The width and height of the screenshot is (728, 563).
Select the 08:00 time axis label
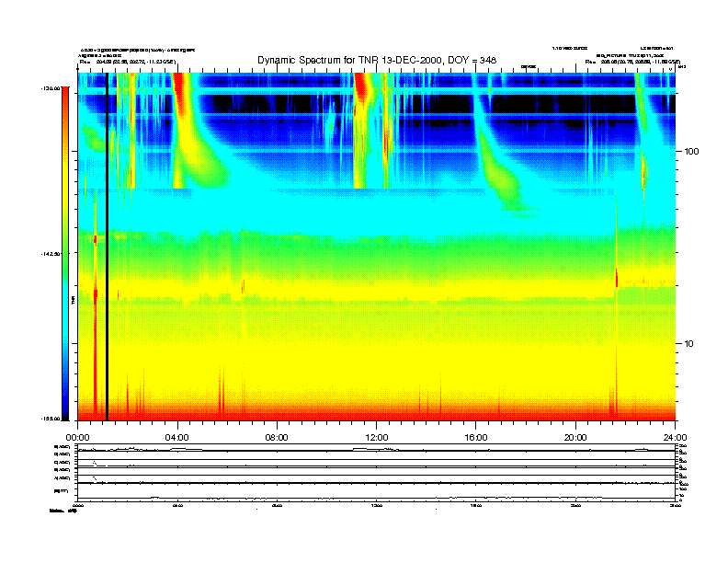click(277, 438)
